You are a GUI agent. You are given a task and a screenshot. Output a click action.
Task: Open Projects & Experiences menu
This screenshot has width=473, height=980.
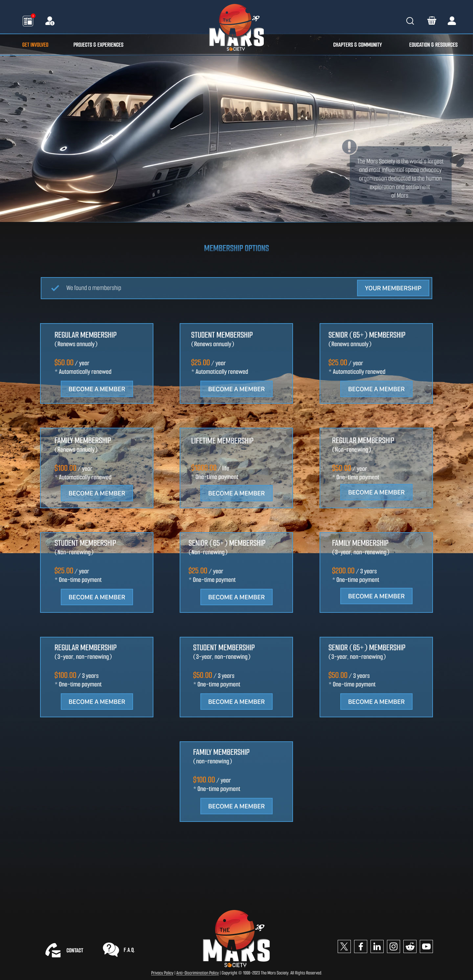(98, 44)
